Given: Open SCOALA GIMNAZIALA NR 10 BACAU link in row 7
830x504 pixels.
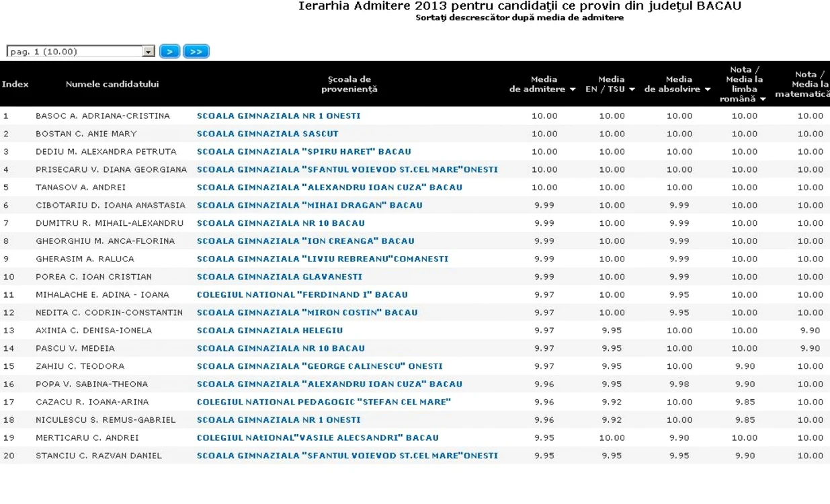Looking at the screenshot, I should [x=281, y=223].
